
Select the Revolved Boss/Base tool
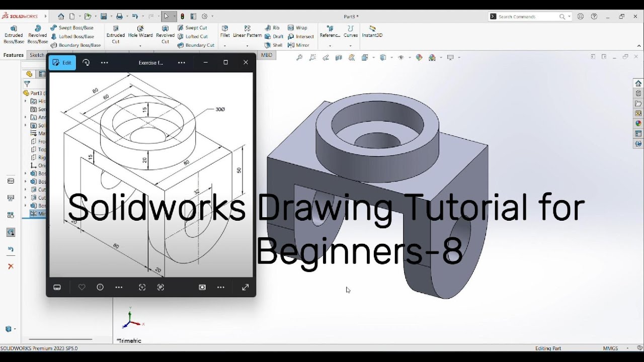coord(37,35)
